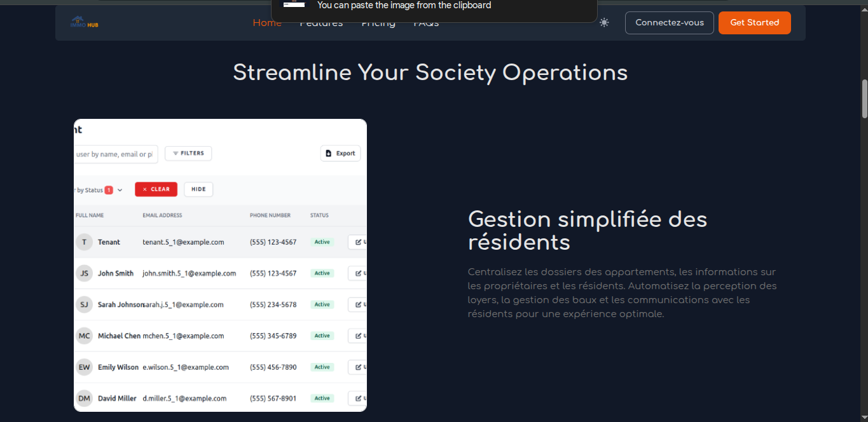Click the Connectez-vous button
This screenshot has height=422, width=868.
[x=669, y=23]
